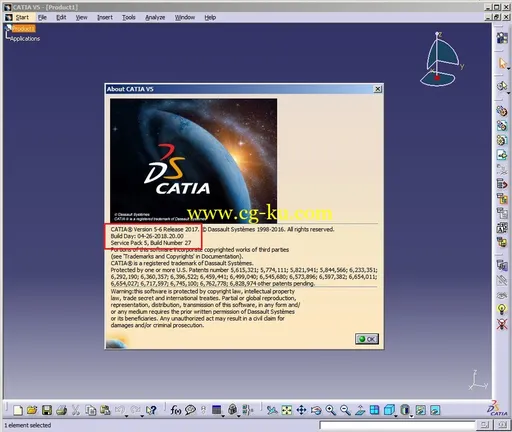
Task: Choose the Select arrow tool
Action: 502,63
